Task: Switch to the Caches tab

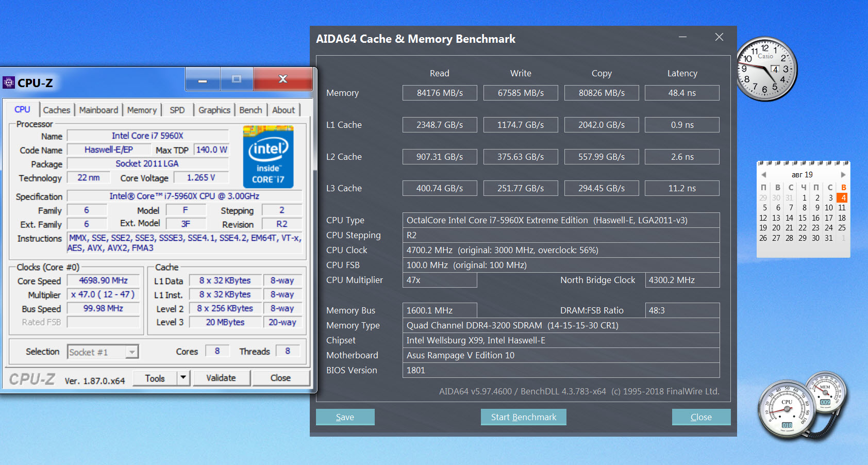Action: pos(57,110)
